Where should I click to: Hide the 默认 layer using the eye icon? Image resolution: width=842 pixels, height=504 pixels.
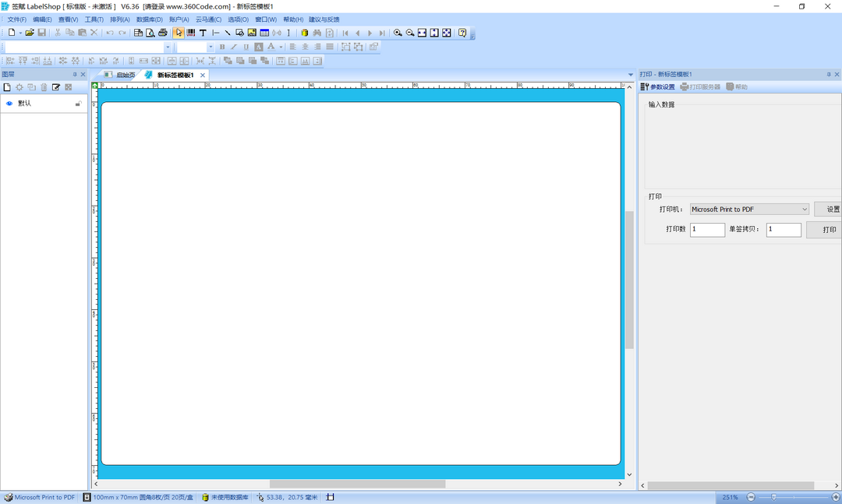click(9, 103)
